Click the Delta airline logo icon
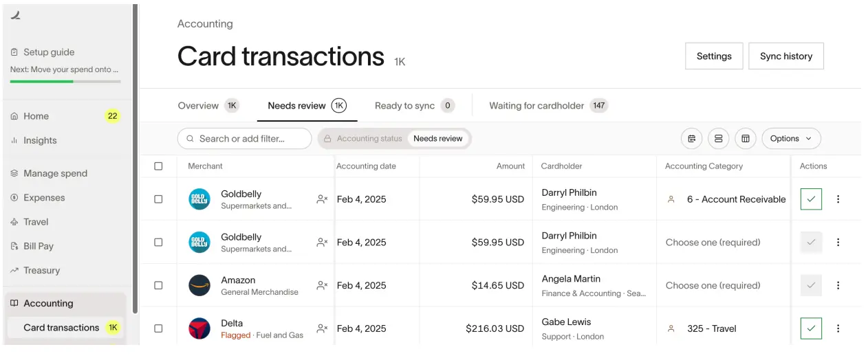The height and width of the screenshot is (358, 868). pyautogui.click(x=199, y=328)
